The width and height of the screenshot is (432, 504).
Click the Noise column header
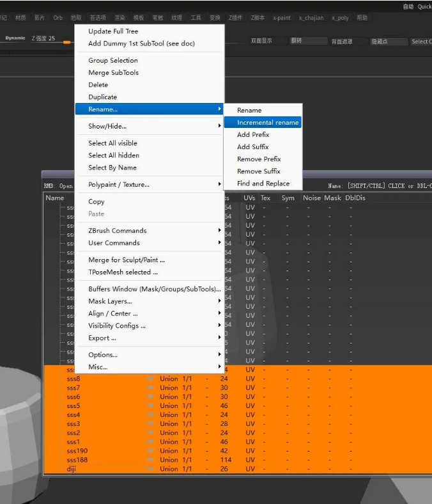[312, 198]
